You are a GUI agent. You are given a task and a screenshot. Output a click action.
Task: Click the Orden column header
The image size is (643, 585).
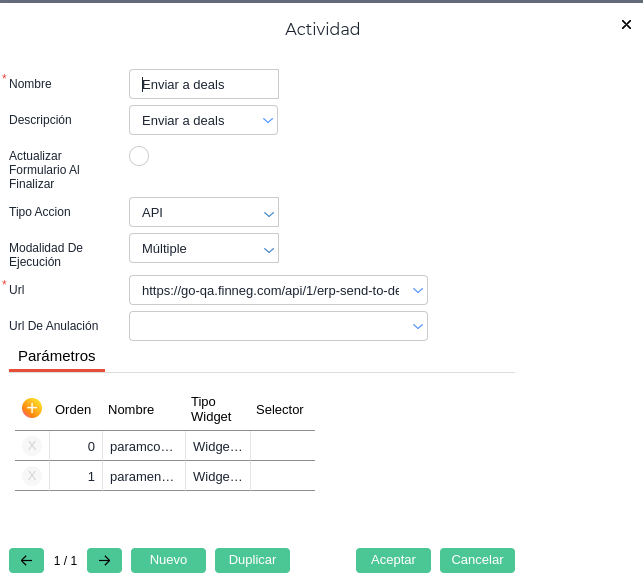[x=73, y=409]
